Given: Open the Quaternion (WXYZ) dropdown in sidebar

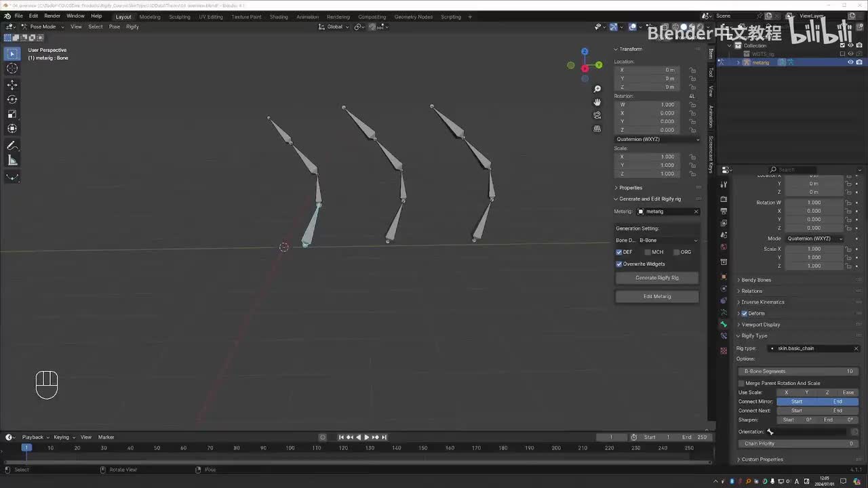Looking at the screenshot, I should tap(657, 139).
